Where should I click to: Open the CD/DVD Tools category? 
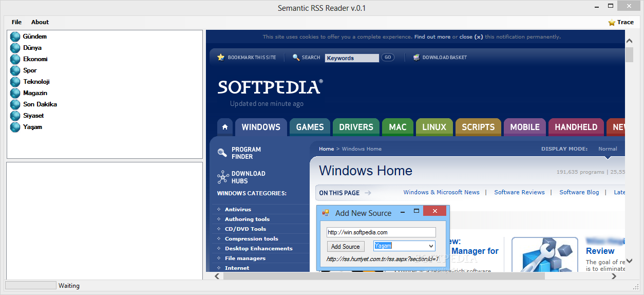pos(245,229)
